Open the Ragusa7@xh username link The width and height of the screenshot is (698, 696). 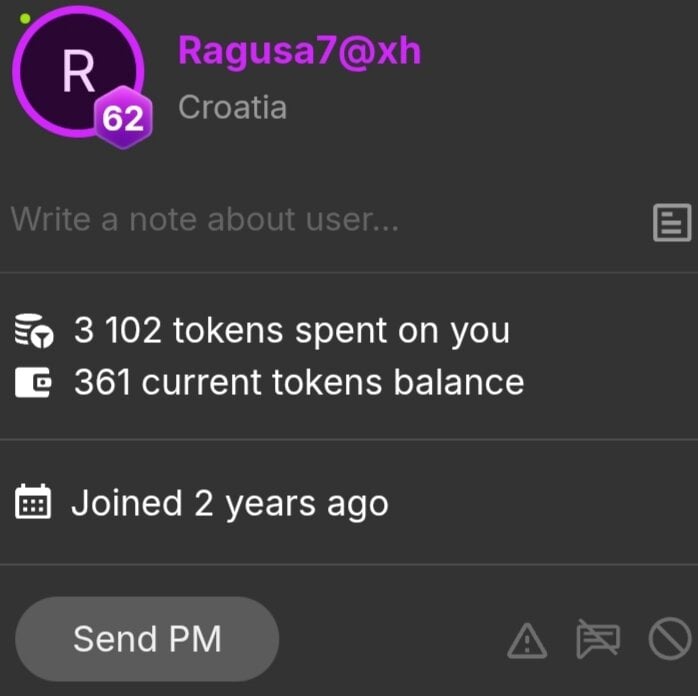tap(299, 50)
